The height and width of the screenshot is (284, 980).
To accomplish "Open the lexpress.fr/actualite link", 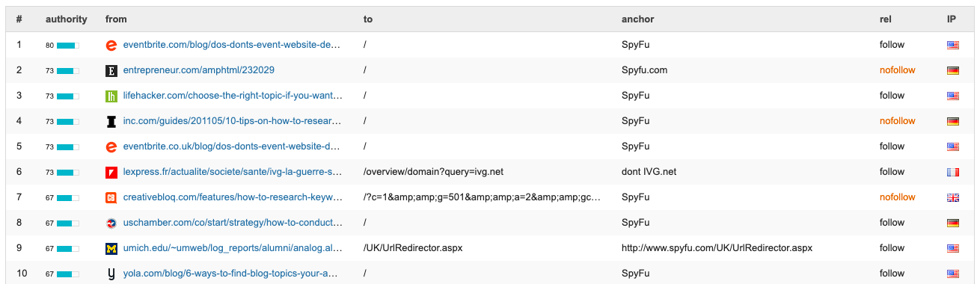I will 232,172.
